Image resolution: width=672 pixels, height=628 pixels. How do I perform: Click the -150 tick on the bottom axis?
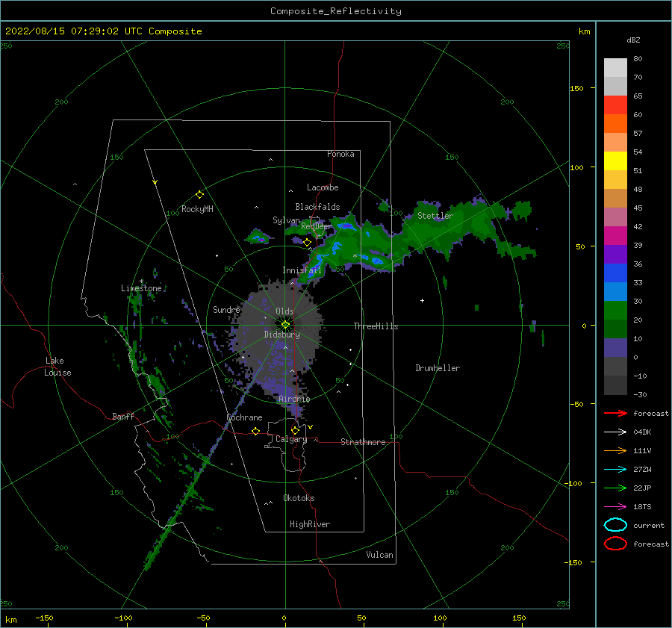44,618
